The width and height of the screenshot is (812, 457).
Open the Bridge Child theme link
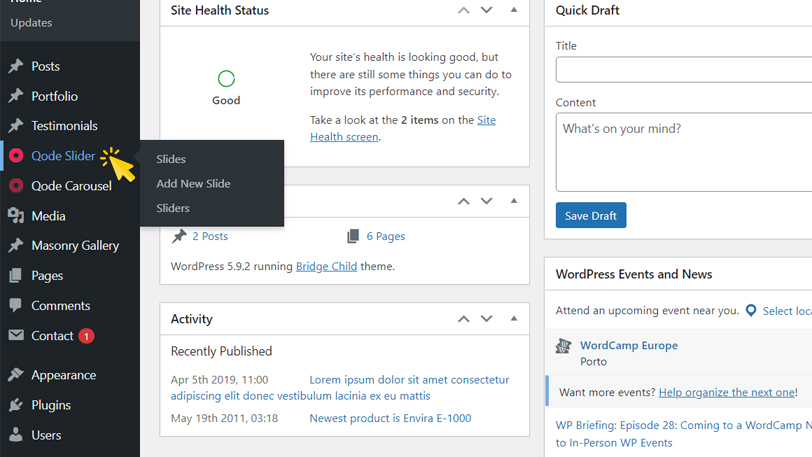point(326,267)
